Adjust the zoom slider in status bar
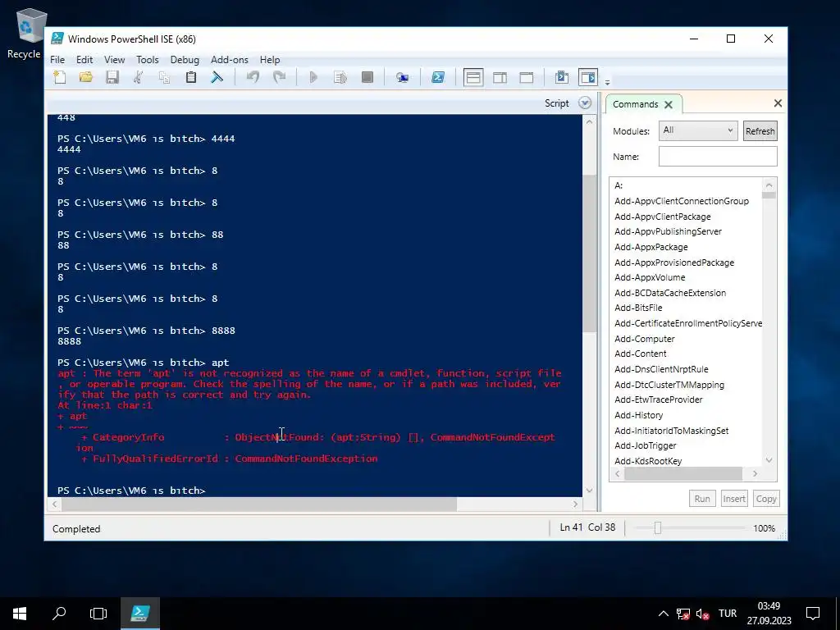Image resolution: width=840 pixels, height=630 pixels. pyautogui.click(x=658, y=528)
